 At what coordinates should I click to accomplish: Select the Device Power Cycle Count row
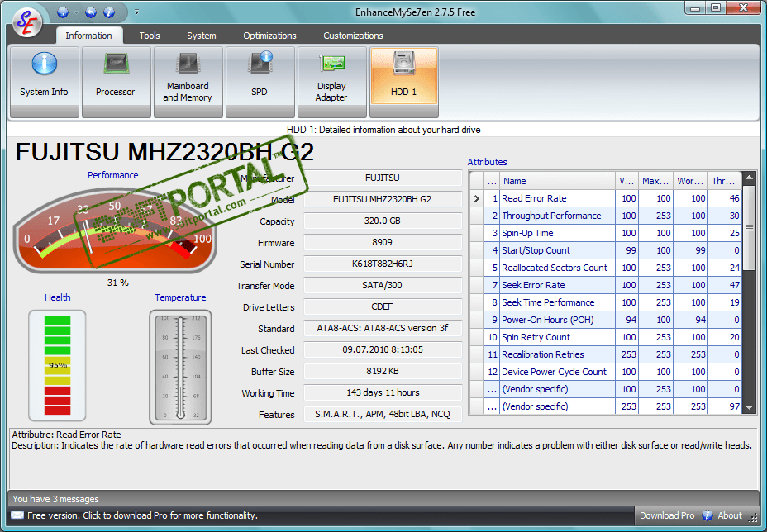(x=606, y=372)
